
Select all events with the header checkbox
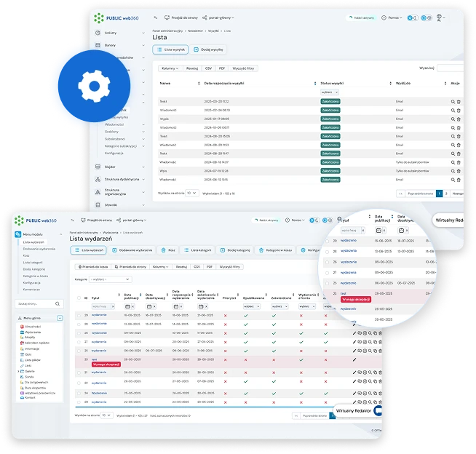78,298
